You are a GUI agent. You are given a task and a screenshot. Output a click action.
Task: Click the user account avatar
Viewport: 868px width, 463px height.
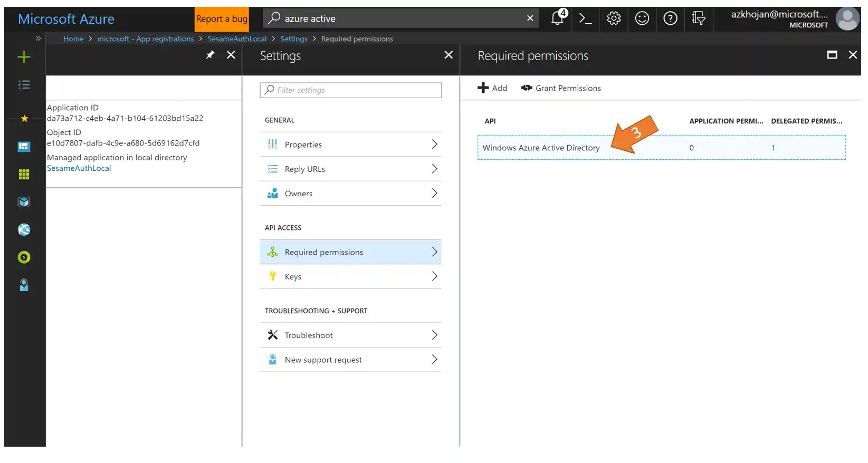[848, 19]
